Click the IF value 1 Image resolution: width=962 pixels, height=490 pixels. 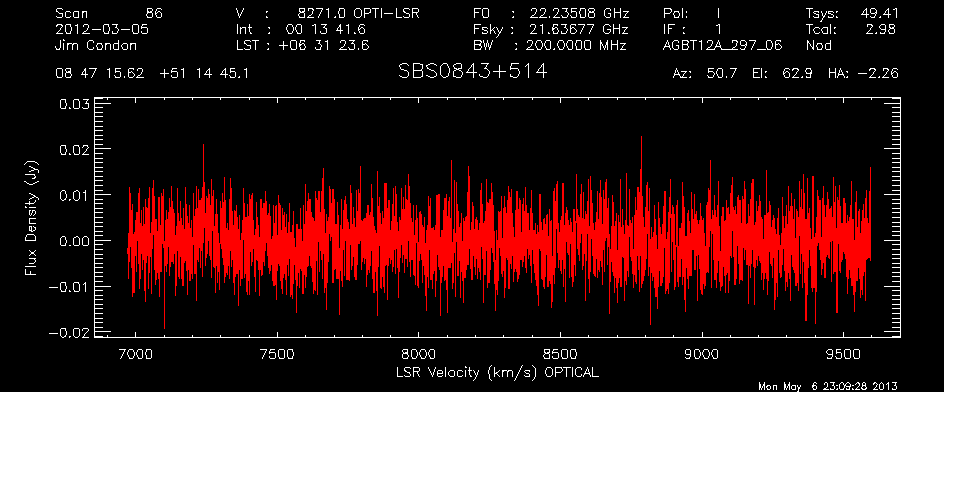coord(718,29)
